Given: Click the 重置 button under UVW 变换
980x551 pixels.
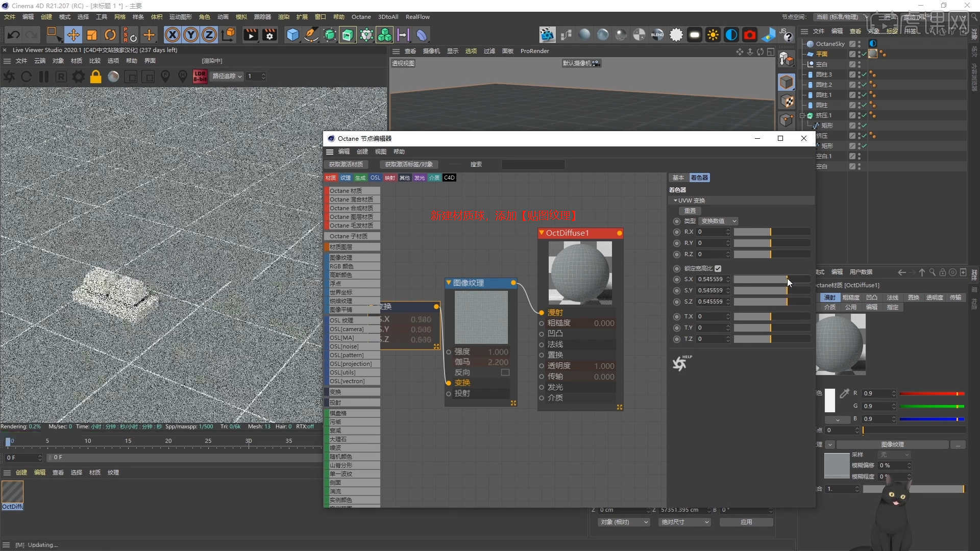Looking at the screenshot, I should click(x=690, y=211).
